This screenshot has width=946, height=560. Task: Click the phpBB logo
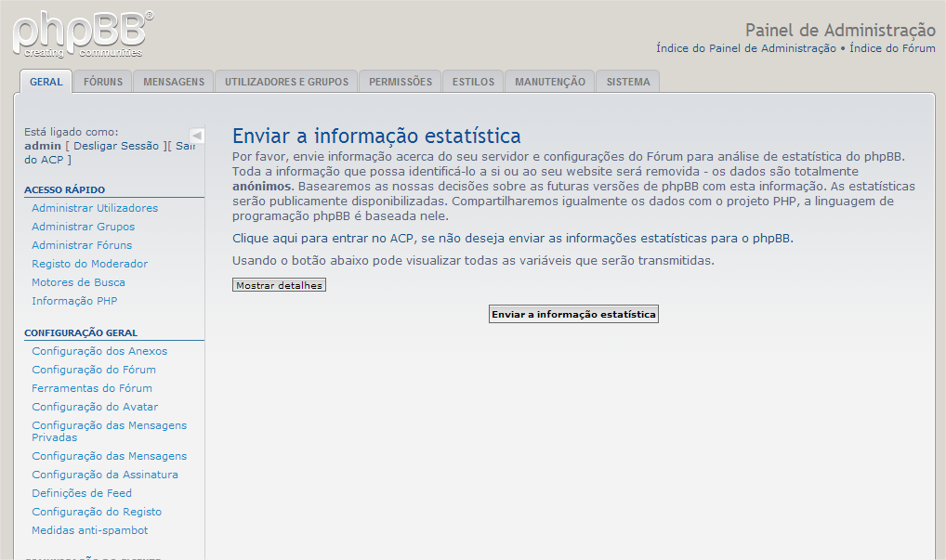pyautogui.click(x=83, y=34)
